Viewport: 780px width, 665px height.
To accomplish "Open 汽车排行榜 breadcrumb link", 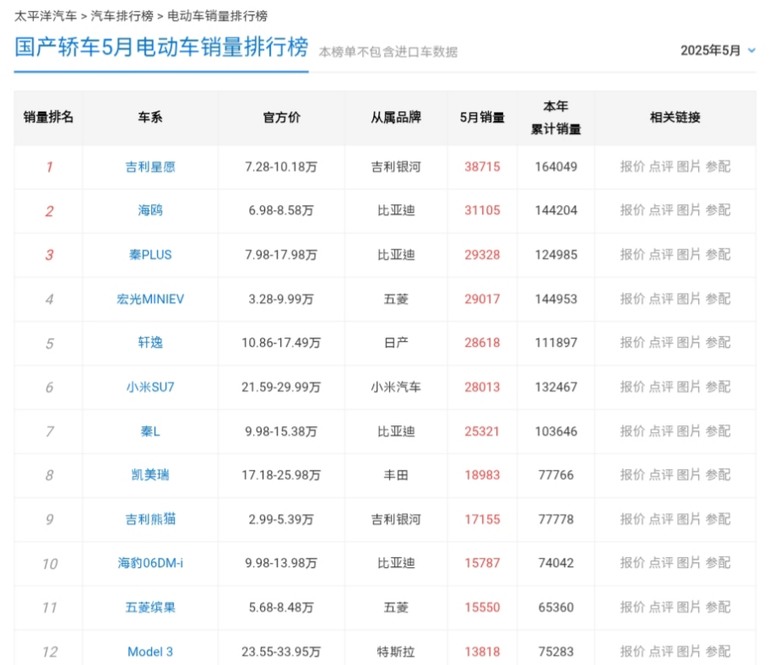I will 122,16.
